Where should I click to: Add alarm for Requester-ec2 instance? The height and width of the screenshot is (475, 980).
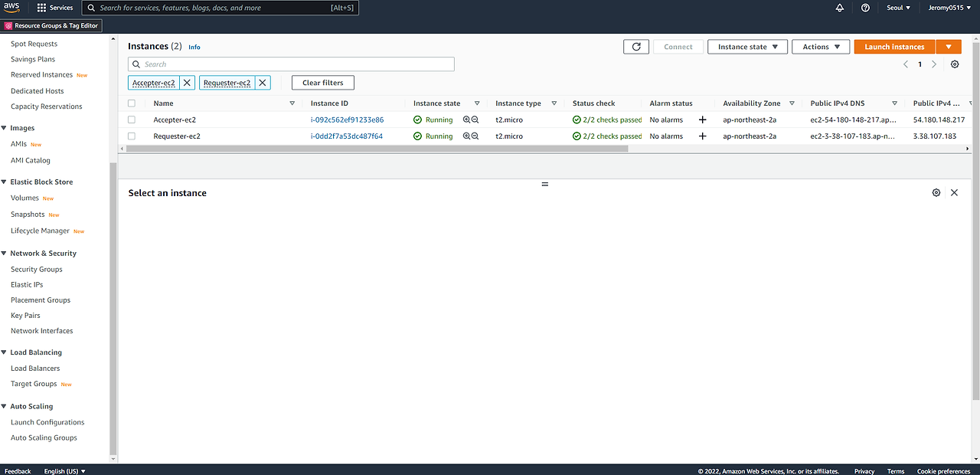pos(703,136)
